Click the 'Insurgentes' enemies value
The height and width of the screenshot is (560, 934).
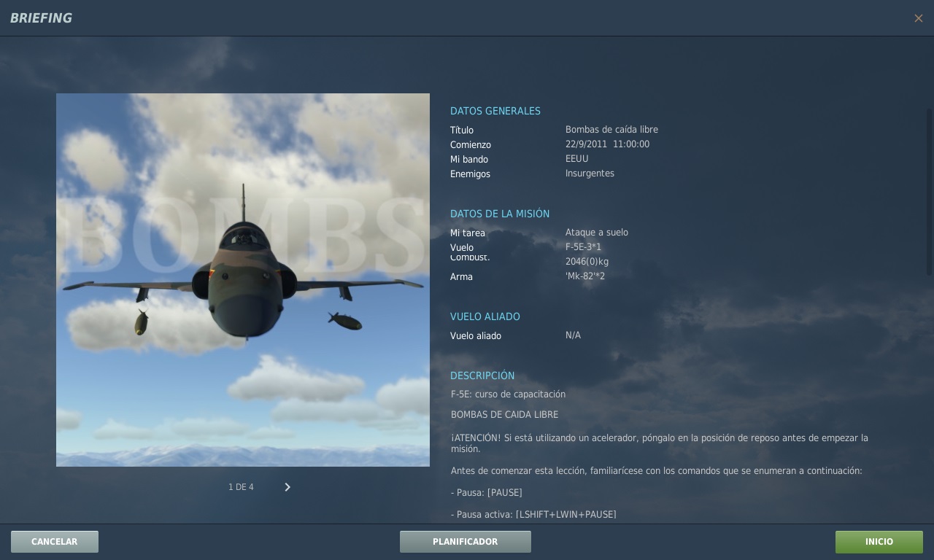(590, 174)
